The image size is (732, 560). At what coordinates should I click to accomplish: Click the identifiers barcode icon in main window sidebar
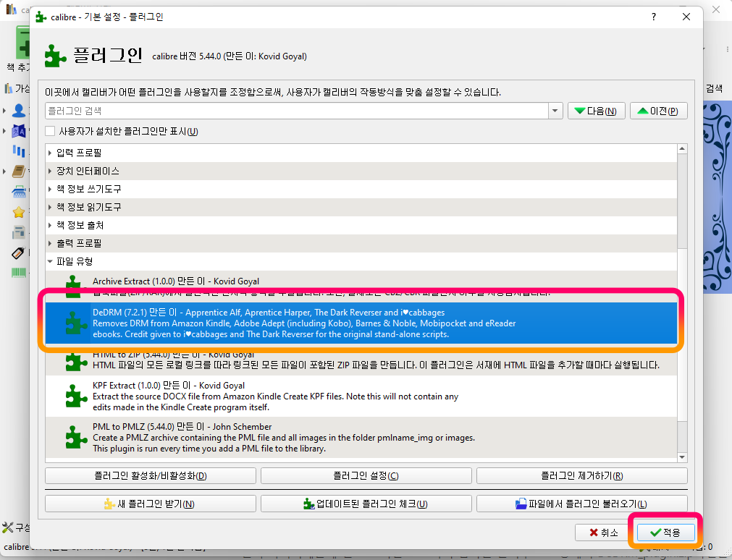pos(19,273)
